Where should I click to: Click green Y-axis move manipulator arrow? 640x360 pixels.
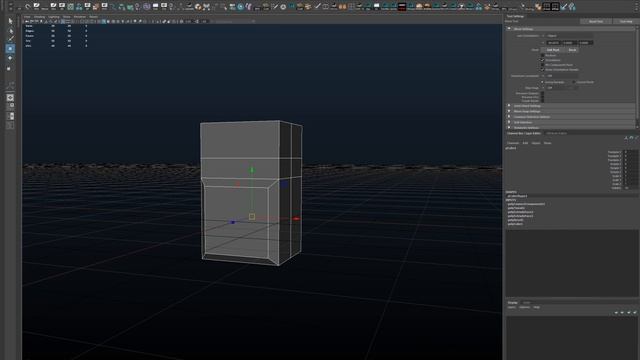[x=252, y=169]
